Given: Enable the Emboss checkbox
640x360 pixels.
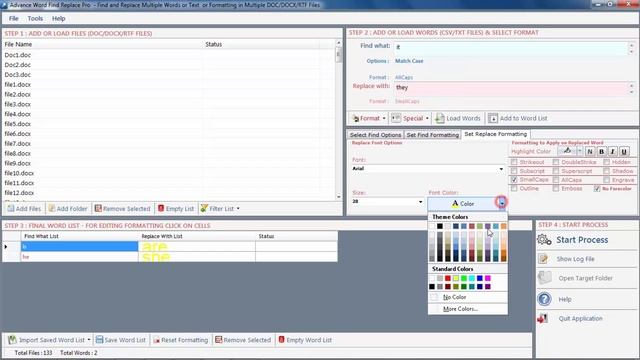Looking at the screenshot, I should coord(556,189).
